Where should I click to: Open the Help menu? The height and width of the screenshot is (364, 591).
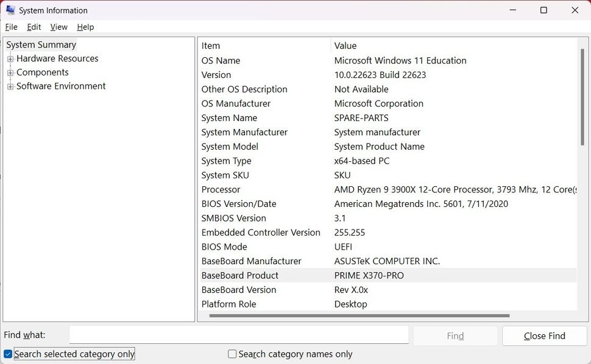pyautogui.click(x=85, y=27)
